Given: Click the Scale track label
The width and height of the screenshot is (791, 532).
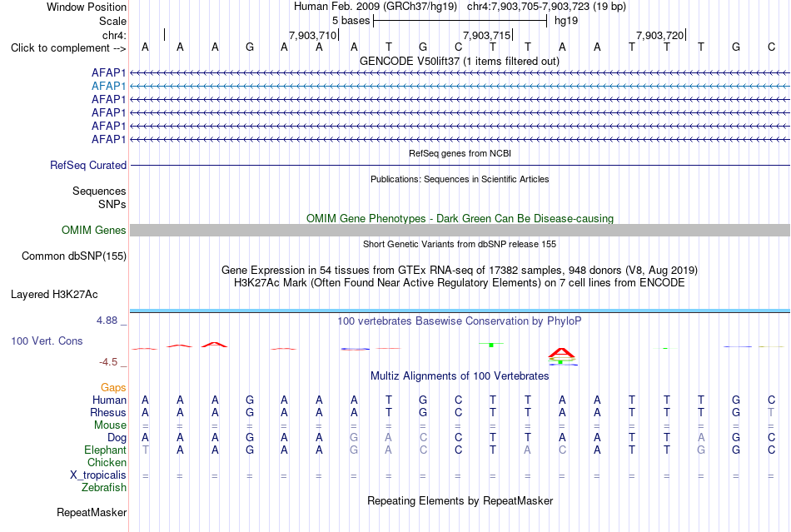Looking at the screenshot, I should pos(112,21).
